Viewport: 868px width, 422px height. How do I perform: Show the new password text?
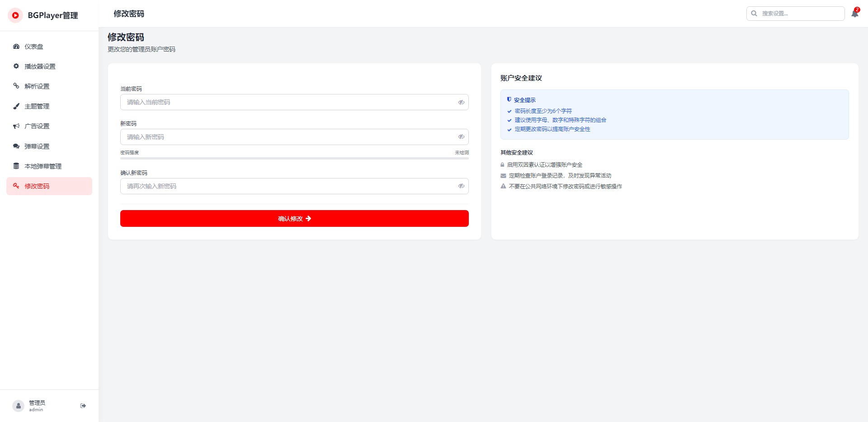461,137
